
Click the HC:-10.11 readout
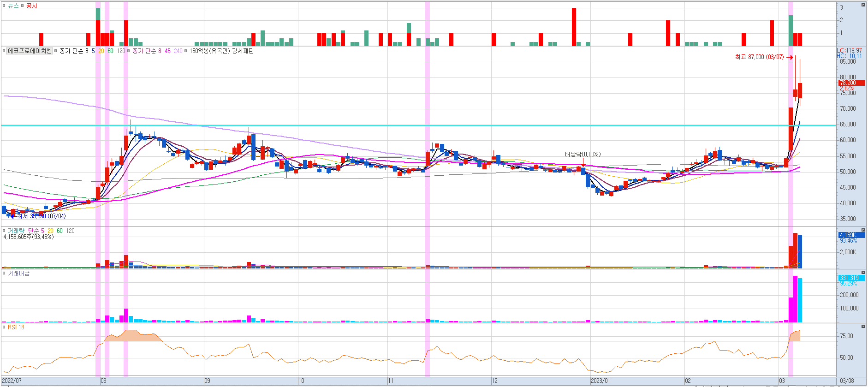pyautogui.click(x=849, y=56)
